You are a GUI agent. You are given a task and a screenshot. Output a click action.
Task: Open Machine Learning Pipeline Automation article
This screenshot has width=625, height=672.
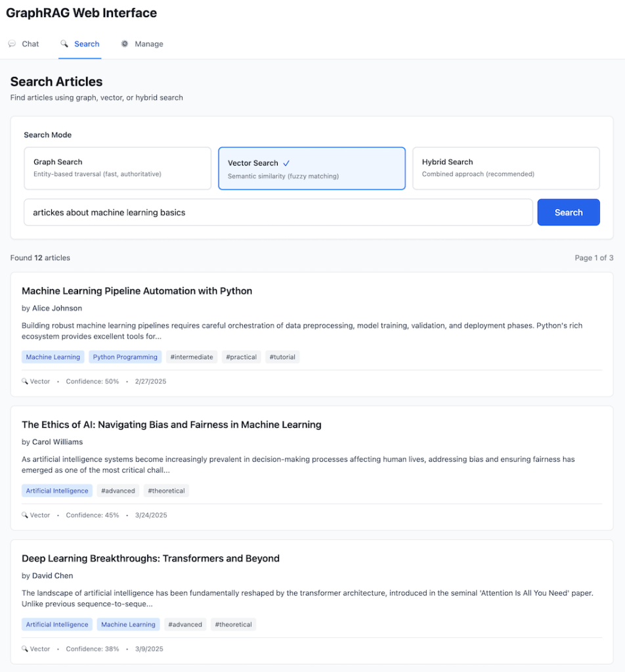[137, 291]
